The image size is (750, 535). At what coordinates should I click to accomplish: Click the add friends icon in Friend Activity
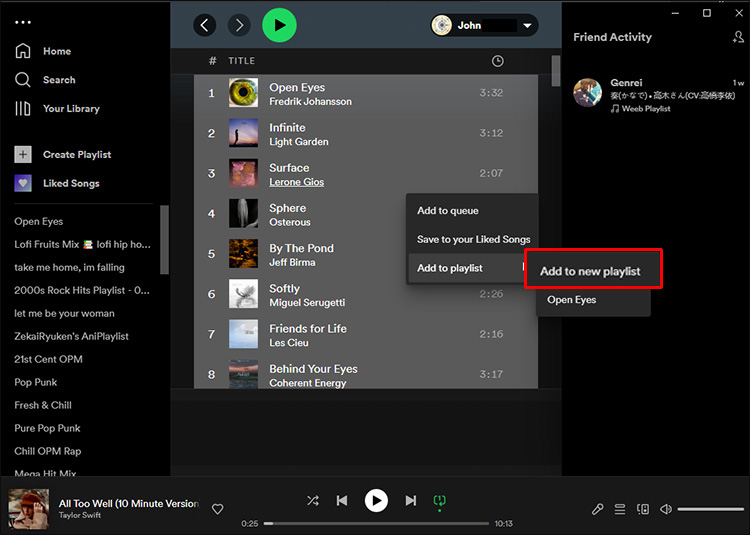point(738,37)
